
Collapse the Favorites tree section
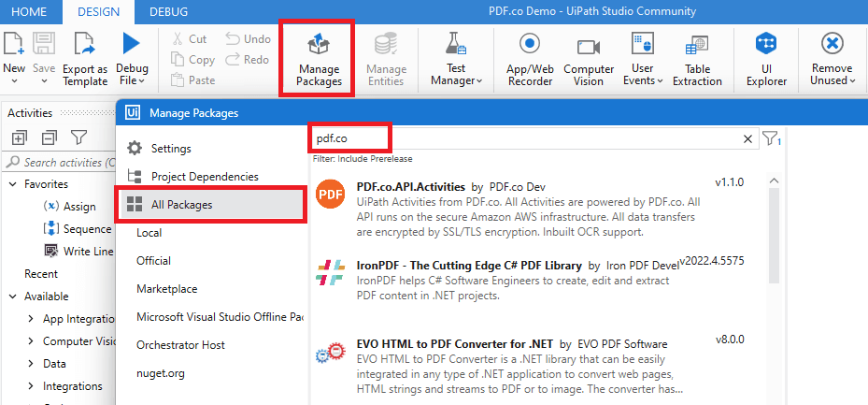click(13, 184)
